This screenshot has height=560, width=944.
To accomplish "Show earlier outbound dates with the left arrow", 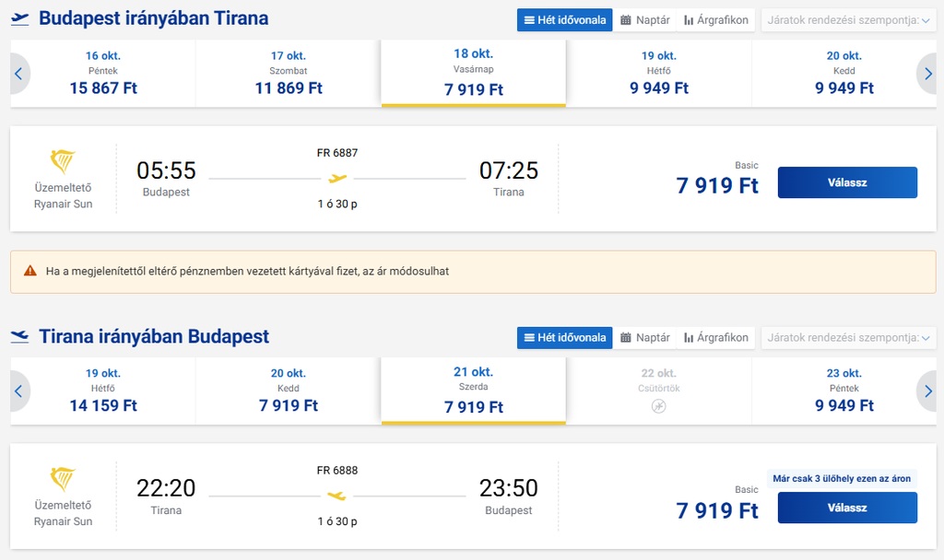I will click(18, 74).
